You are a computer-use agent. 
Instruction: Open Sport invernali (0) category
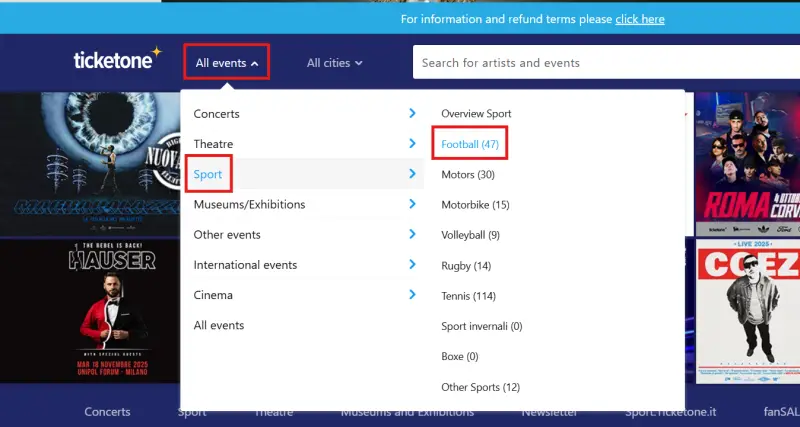coord(482,326)
